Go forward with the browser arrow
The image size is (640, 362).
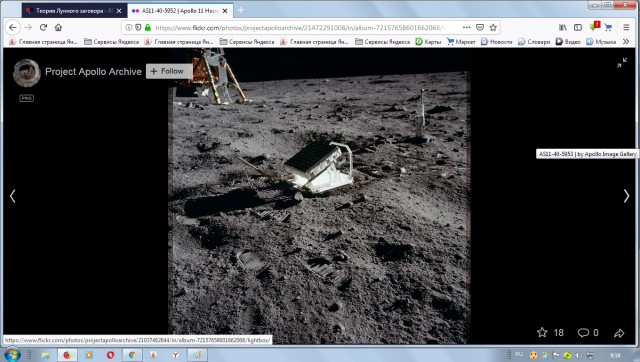tap(28, 27)
